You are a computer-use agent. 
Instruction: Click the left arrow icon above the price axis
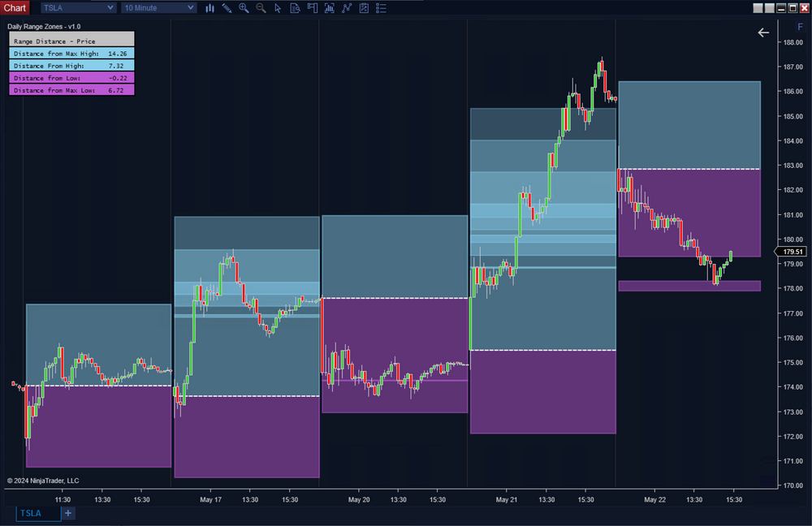763,32
